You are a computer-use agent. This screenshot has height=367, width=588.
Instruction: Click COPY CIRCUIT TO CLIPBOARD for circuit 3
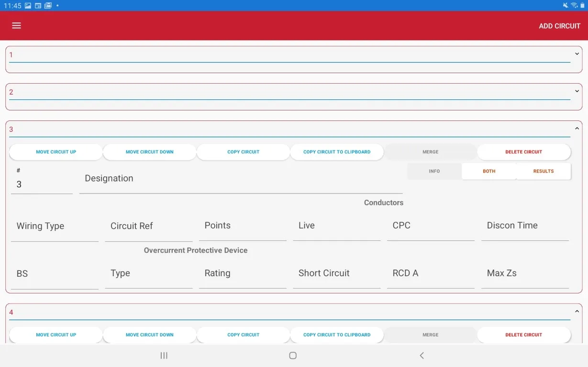point(337,152)
